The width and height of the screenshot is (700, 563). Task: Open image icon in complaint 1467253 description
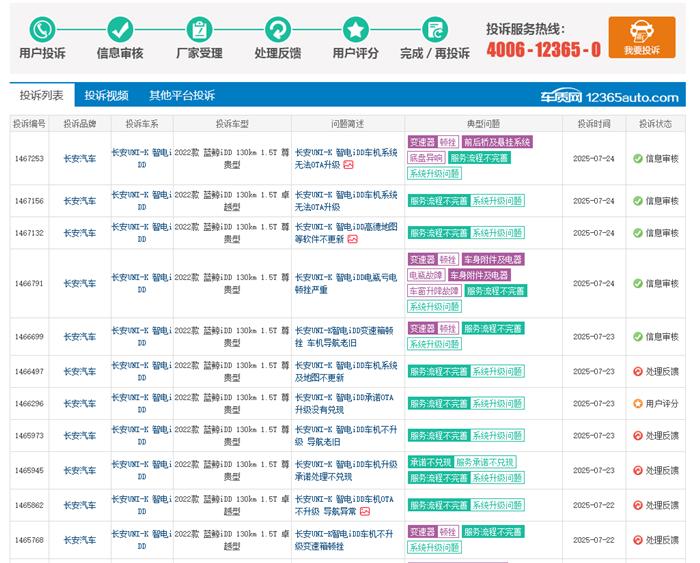click(349, 165)
